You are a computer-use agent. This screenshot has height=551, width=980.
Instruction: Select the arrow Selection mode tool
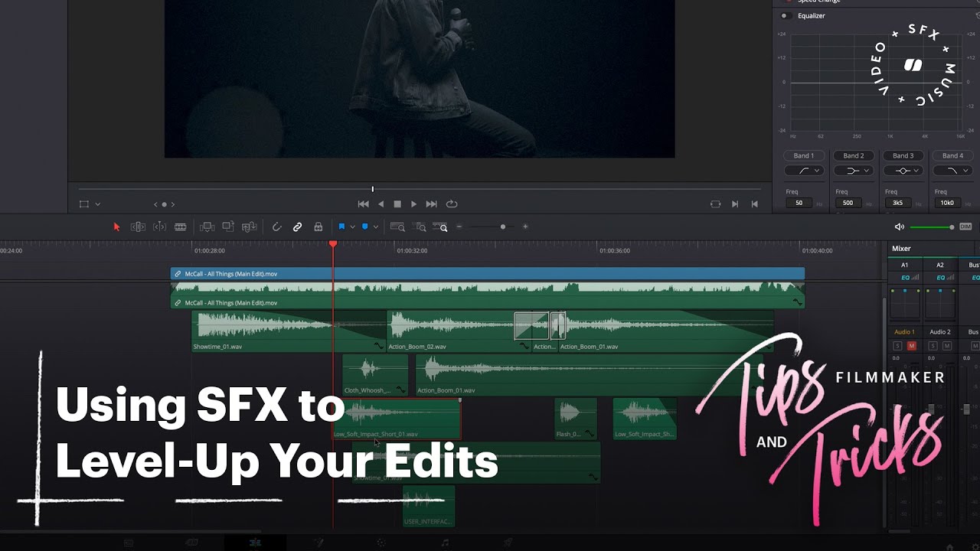(x=117, y=227)
